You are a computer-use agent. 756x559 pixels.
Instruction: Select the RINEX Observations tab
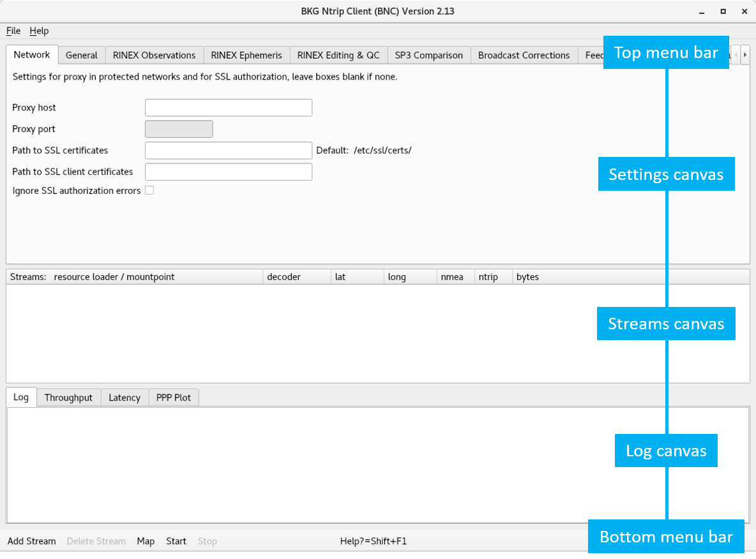pos(154,56)
